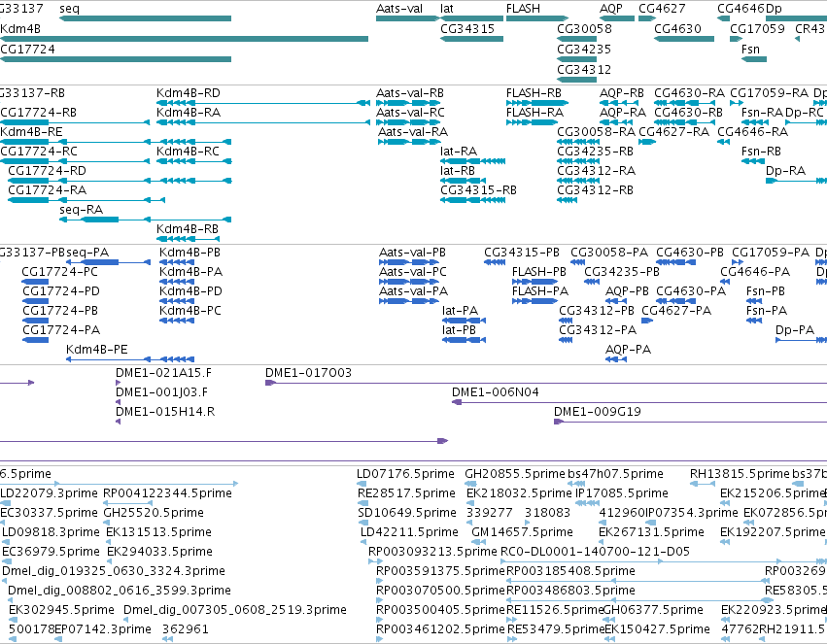Click the Fsn gene label
Screen dimensions: 827x644
[750, 49]
